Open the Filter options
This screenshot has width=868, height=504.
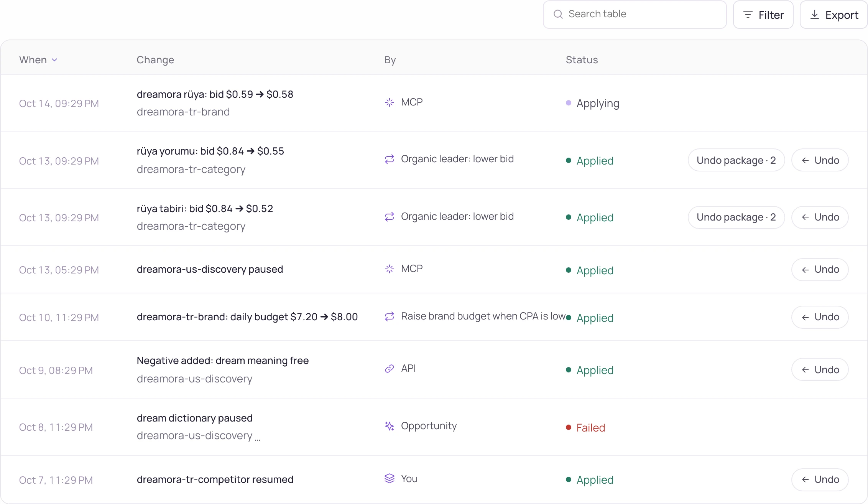coord(763,15)
